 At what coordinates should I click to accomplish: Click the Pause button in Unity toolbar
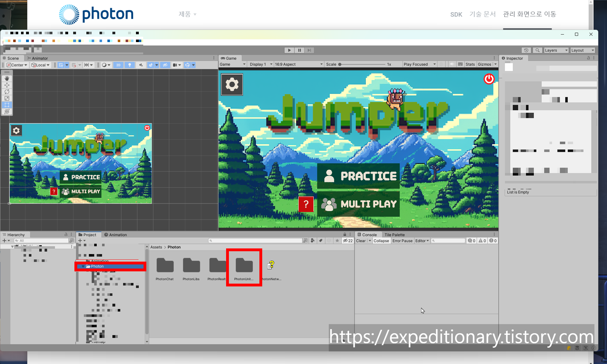click(x=299, y=50)
